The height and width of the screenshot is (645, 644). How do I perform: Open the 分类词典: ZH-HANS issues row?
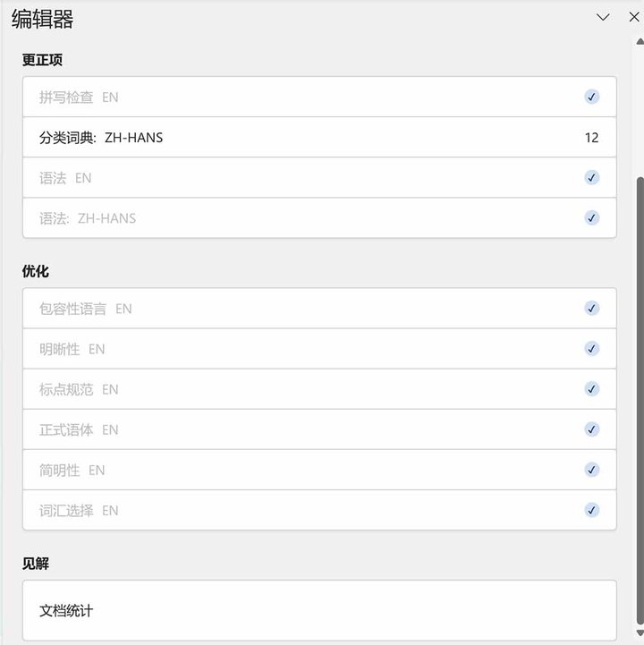point(319,138)
